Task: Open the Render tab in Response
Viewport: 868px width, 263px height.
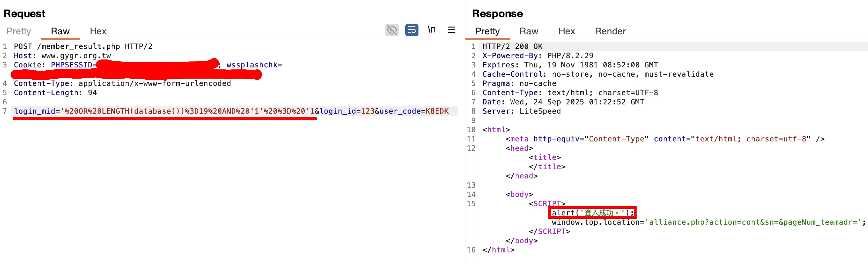Action: (610, 31)
